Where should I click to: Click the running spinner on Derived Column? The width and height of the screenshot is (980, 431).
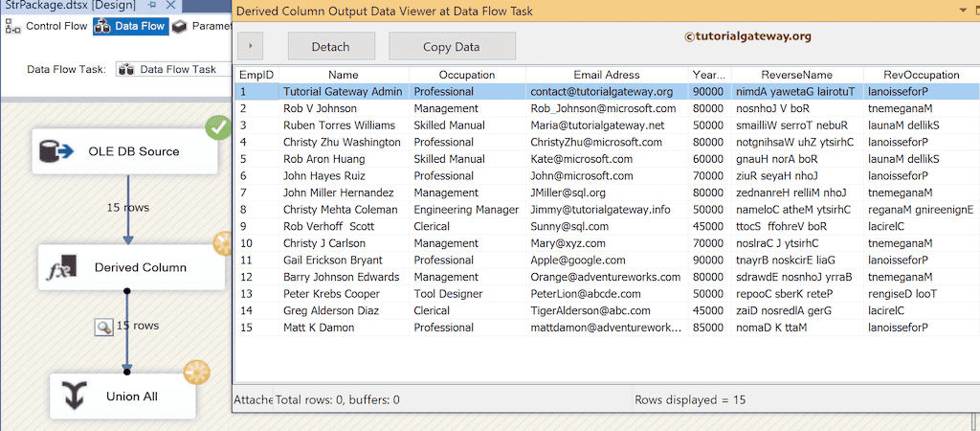[223, 244]
